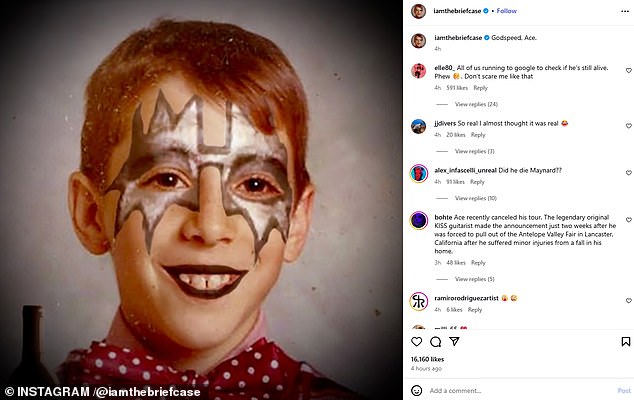Click the comment bubble icon

(436, 341)
